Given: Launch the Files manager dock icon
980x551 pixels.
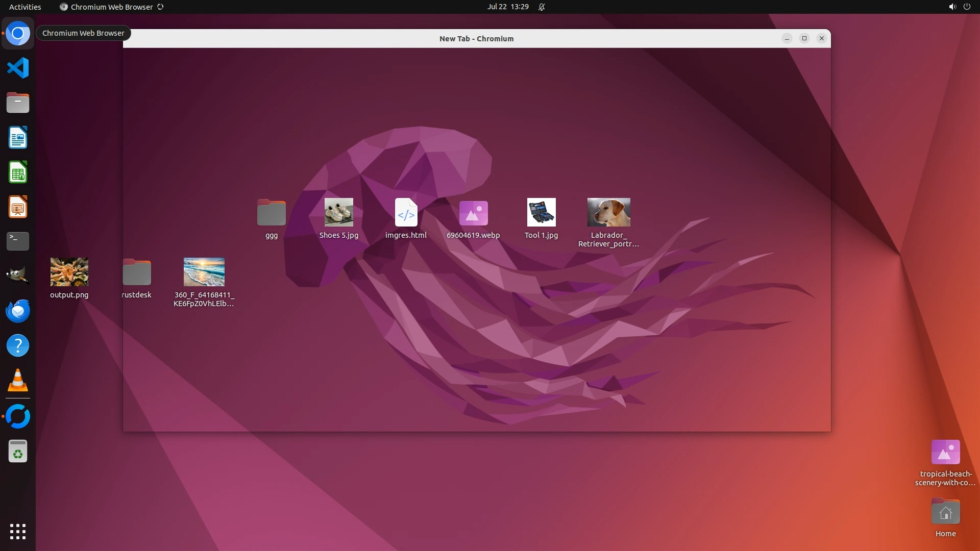Looking at the screenshot, I should pos(18,103).
